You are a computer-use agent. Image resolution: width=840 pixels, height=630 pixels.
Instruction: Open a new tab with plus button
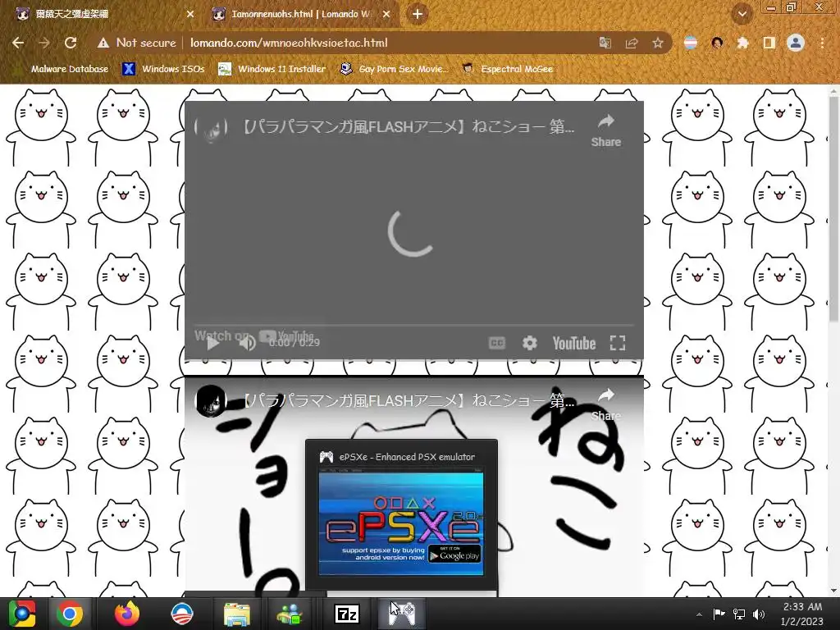click(418, 14)
